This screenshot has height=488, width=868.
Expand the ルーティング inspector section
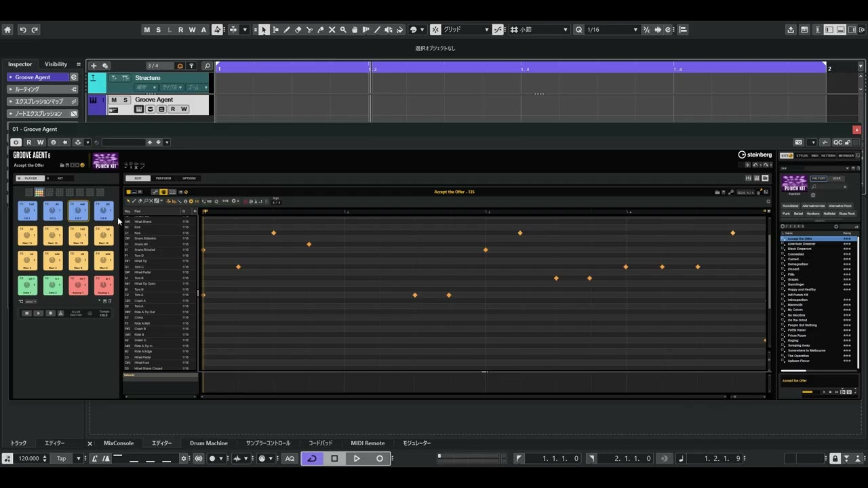coord(42,89)
